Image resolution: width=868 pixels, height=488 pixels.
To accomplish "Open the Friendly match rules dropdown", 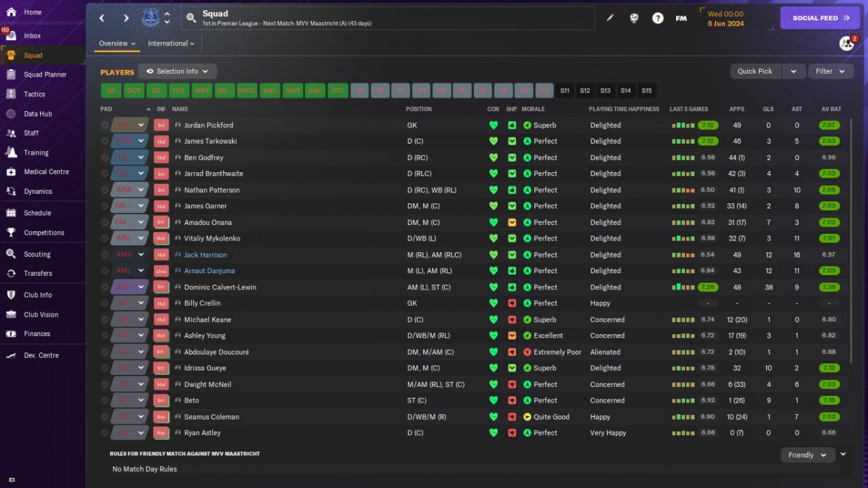I will (x=807, y=455).
